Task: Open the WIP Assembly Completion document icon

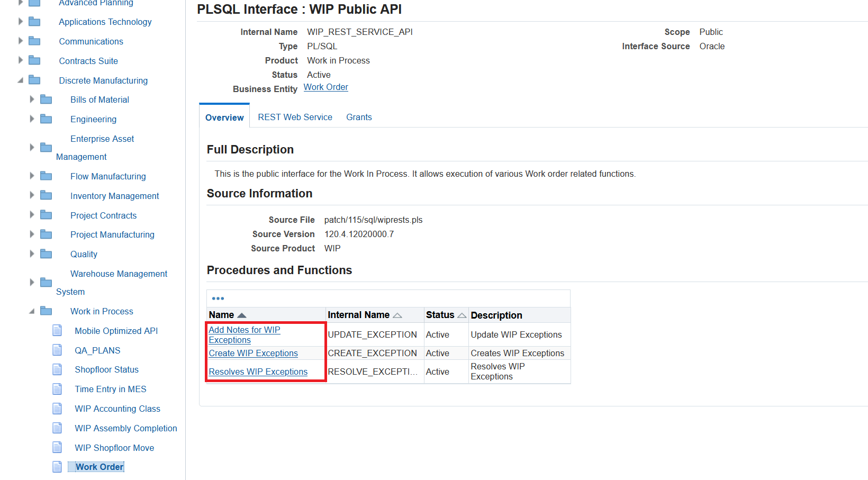Action: 57,428
